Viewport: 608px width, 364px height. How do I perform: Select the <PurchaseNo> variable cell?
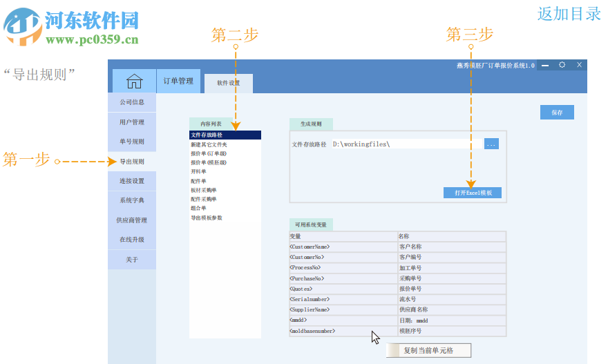[343, 278]
